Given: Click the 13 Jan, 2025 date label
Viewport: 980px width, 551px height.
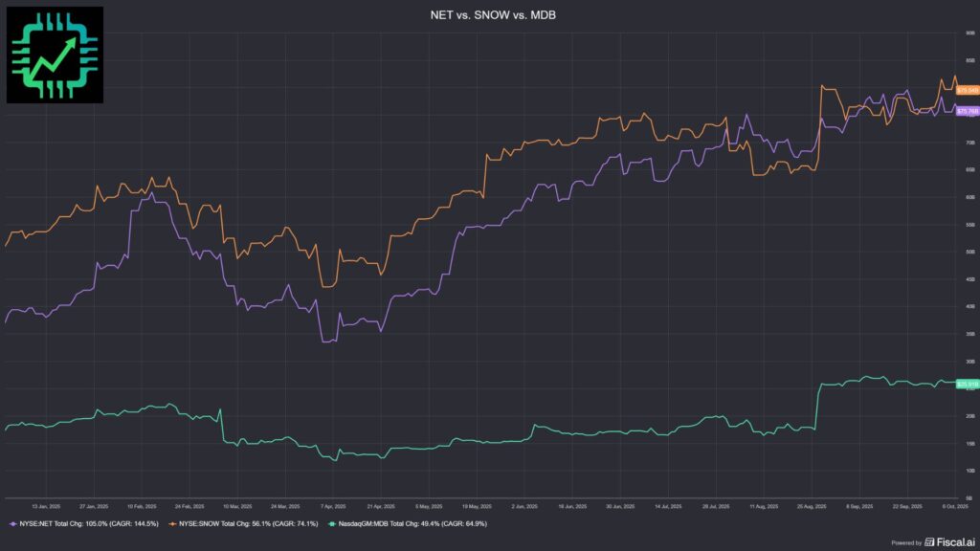Looking at the screenshot, I should (46, 504).
